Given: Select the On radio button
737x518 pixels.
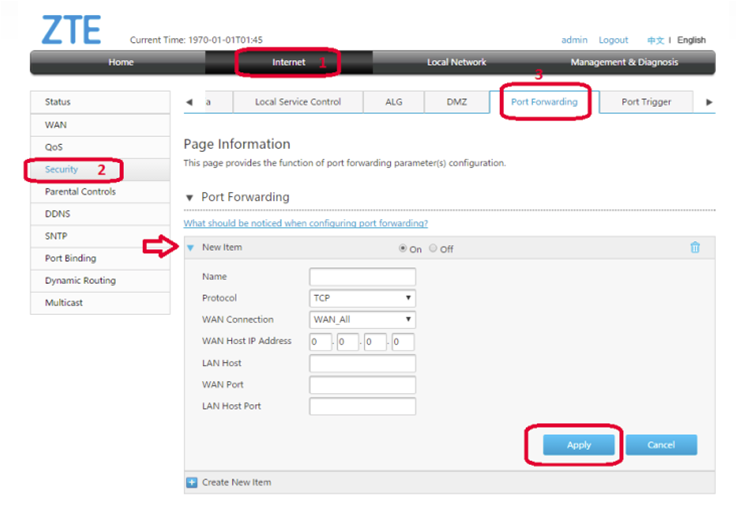Looking at the screenshot, I should point(403,249).
